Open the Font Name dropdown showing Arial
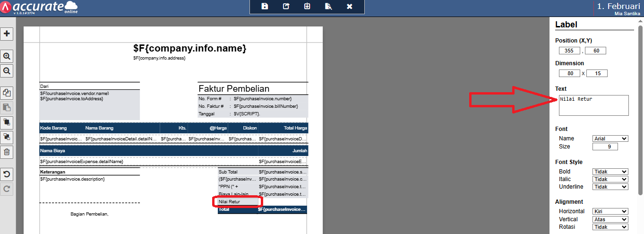Image resolution: width=644 pixels, height=234 pixels. click(610, 139)
